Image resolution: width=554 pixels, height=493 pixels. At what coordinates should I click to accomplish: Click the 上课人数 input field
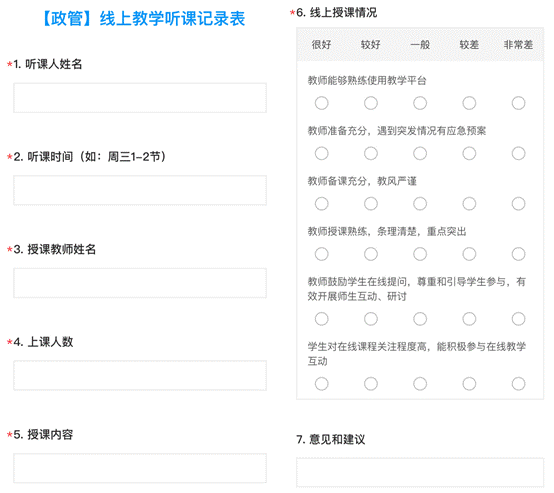pyautogui.click(x=140, y=375)
